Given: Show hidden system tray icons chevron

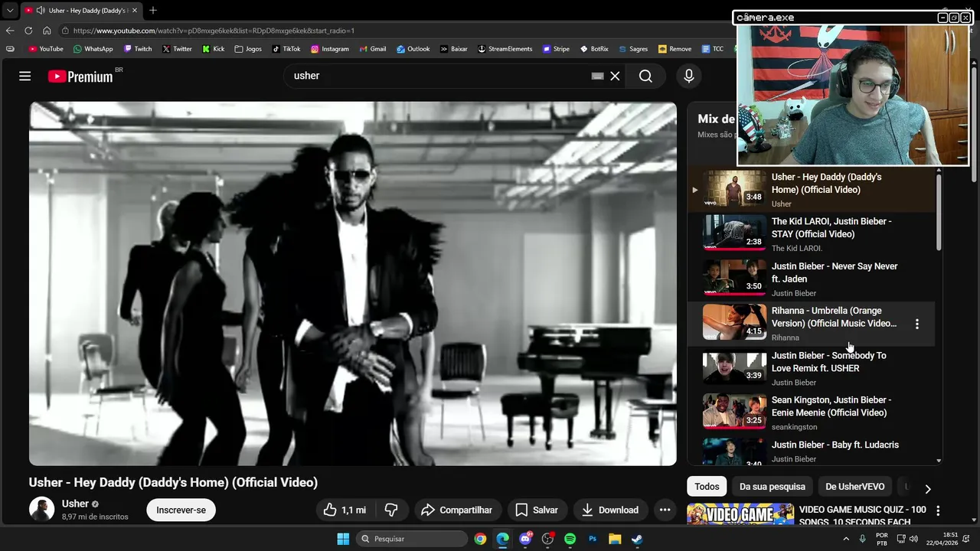Looking at the screenshot, I should pos(846,539).
